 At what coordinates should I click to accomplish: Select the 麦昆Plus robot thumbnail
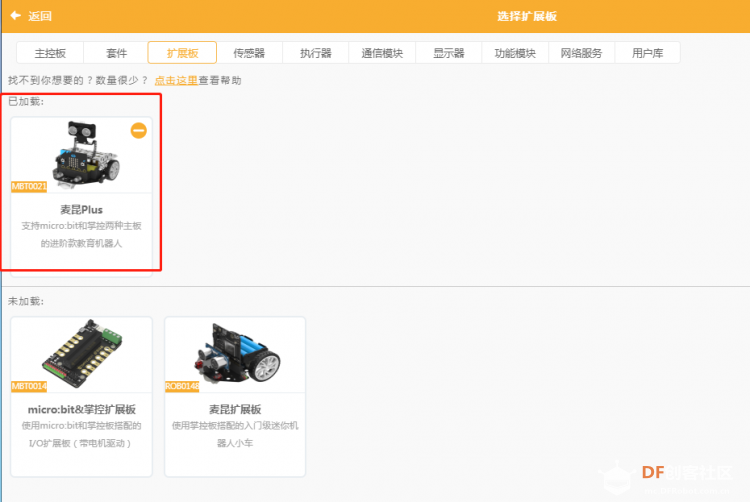85,153
